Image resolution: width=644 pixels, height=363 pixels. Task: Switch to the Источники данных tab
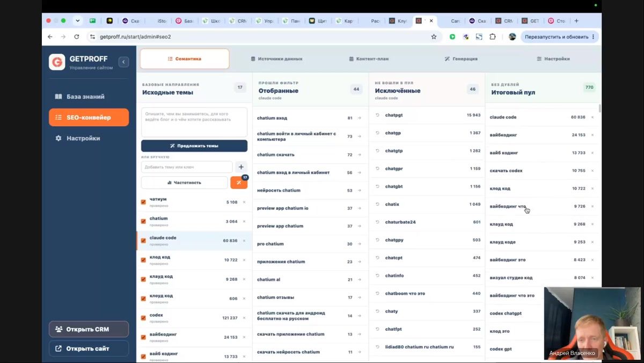(276, 59)
